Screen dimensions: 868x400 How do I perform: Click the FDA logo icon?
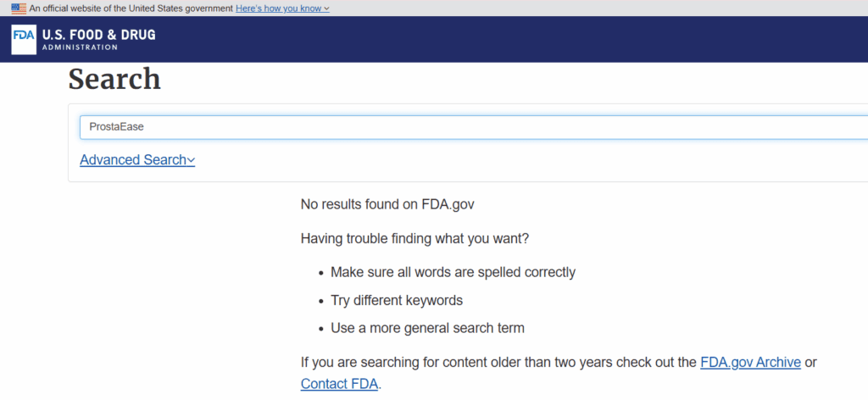pyautogui.click(x=24, y=39)
